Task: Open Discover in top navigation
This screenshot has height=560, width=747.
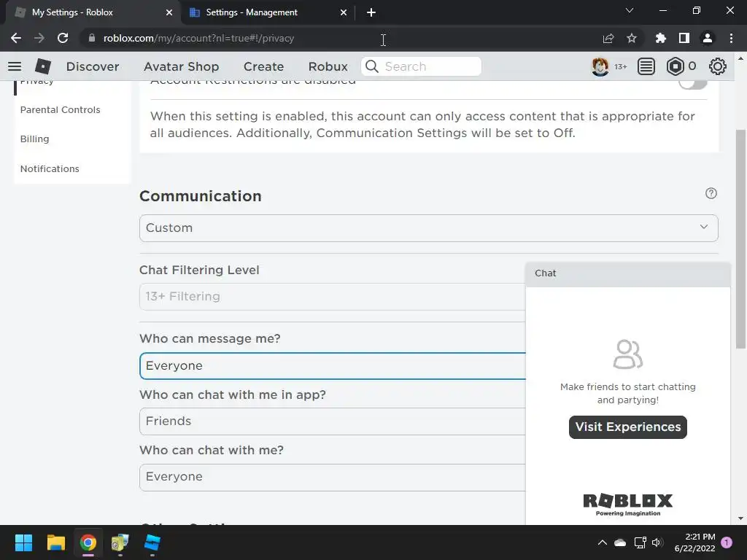Action: click(x=93, y=66)
